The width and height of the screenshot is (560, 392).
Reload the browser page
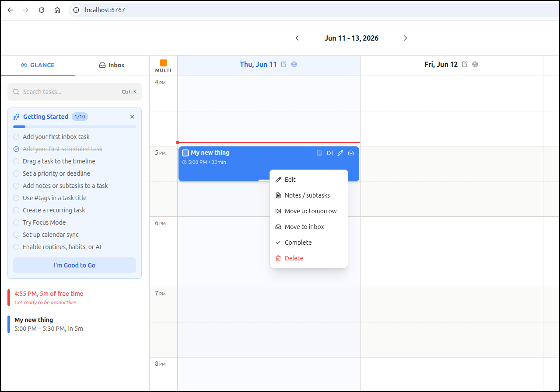(42, 10)
